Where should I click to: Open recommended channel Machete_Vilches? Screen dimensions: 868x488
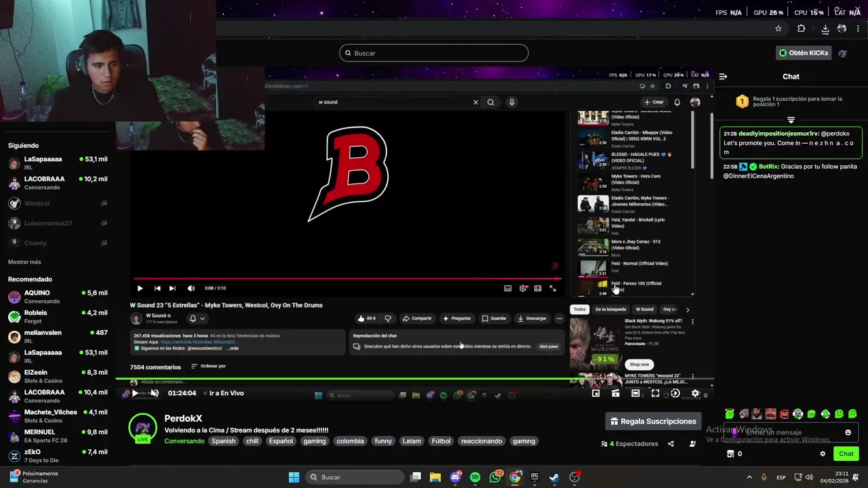pos(58,415)
